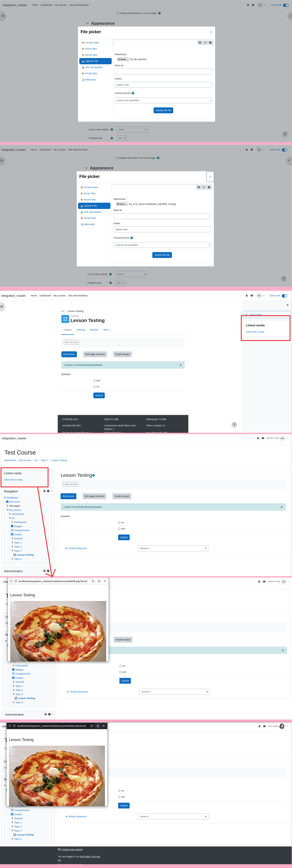Click extensions icon in the light-toolbar popup window
Viewport: 292px width, 868px height.
99,581
